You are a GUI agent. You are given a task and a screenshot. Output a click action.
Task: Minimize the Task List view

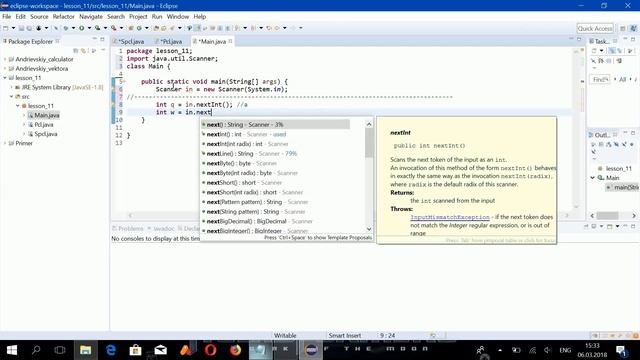(625, 39)
